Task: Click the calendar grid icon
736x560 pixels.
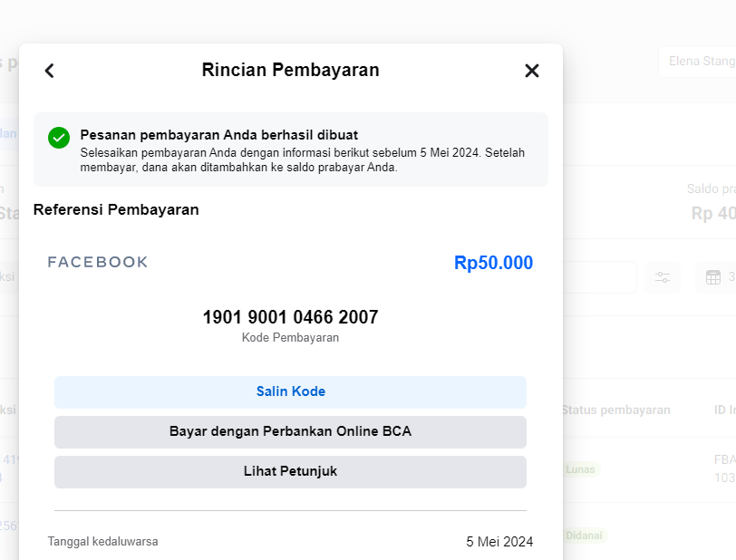Action: pos(713,277)
